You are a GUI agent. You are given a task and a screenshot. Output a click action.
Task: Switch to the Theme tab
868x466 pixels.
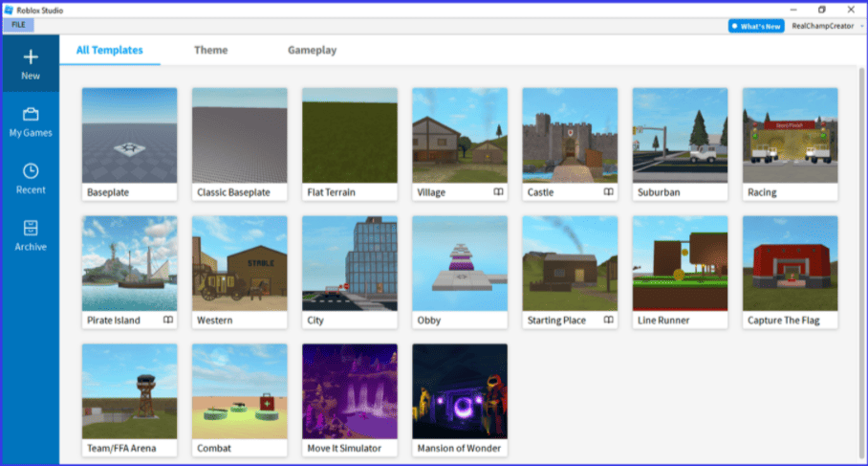[211, 50]
